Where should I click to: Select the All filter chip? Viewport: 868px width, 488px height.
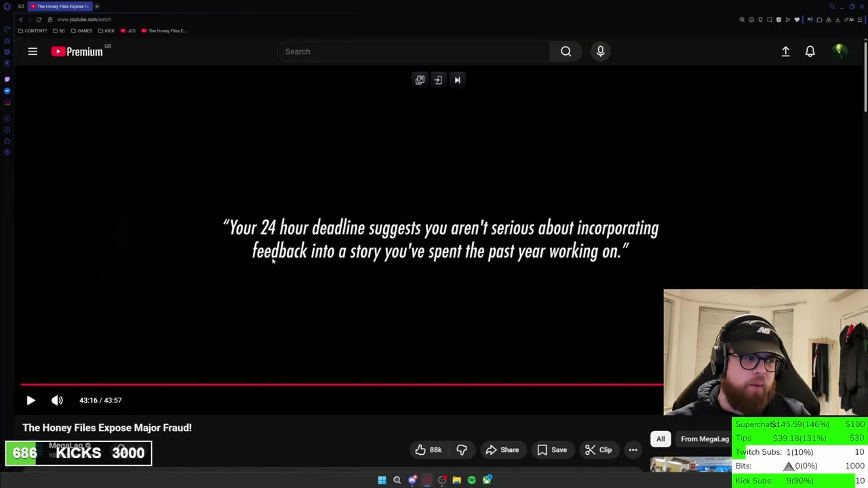tap(660, 439)
